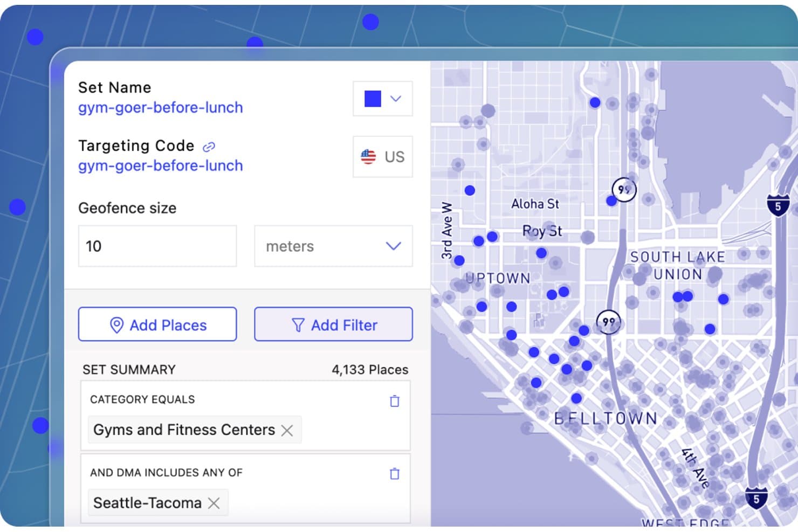
Task: Click the link icon beside Targeting Code
Action: 209,147
